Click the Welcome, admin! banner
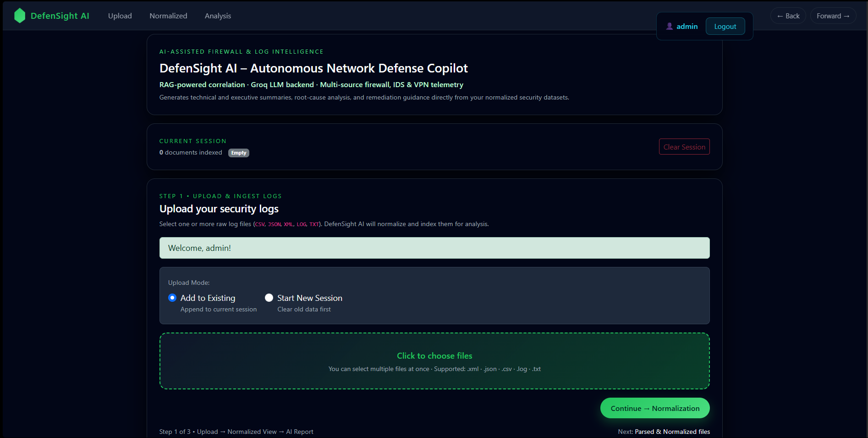 coord(434,248)
